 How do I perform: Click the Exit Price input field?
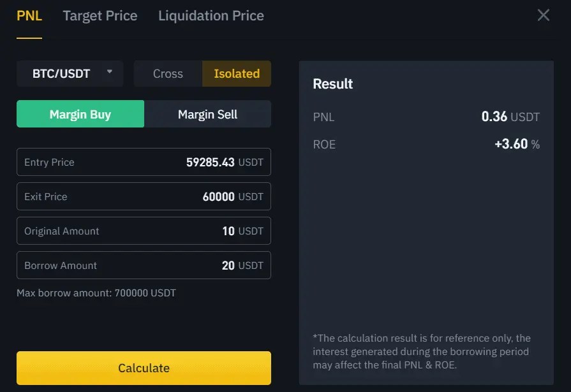point(144,197)
